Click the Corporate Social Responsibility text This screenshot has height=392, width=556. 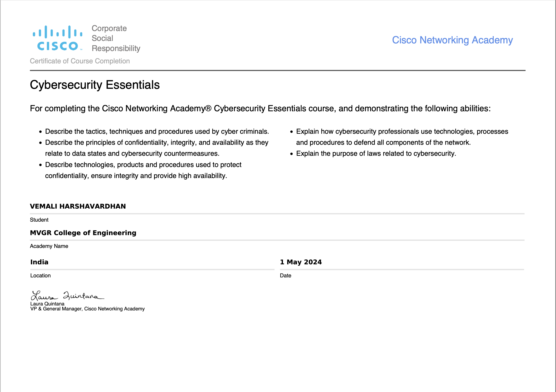click(116, 38)
